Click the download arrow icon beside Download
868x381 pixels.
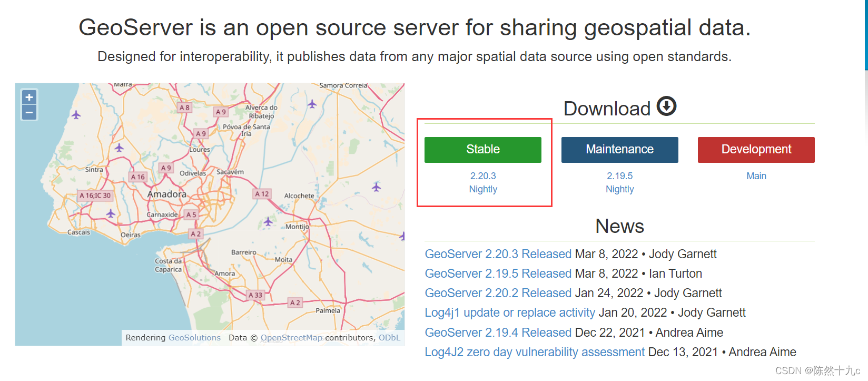666,106
